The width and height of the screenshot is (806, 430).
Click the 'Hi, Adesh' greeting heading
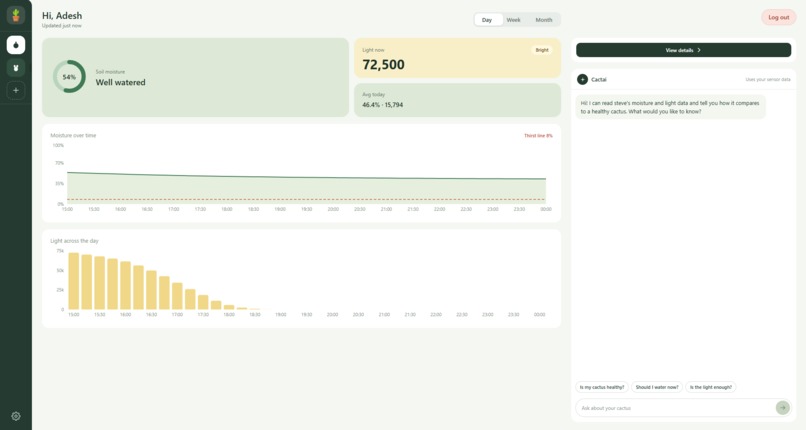[62, 16]
